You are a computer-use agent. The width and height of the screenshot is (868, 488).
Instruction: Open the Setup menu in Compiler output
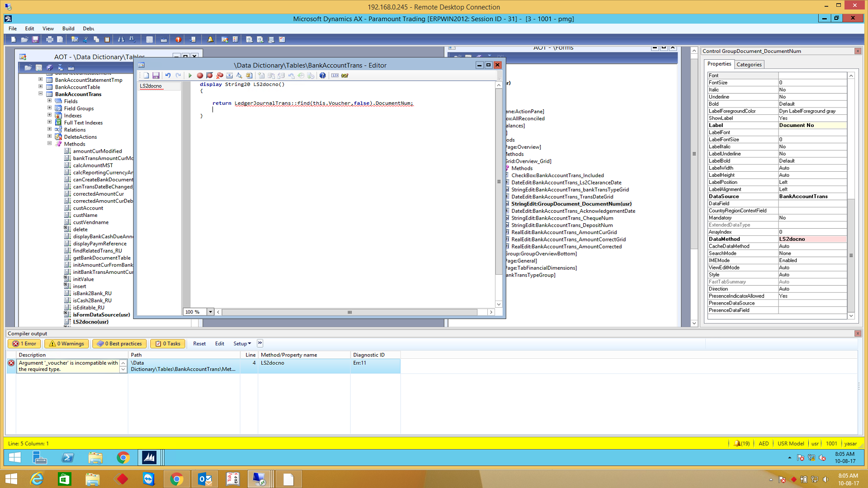(x=242, y=344)
